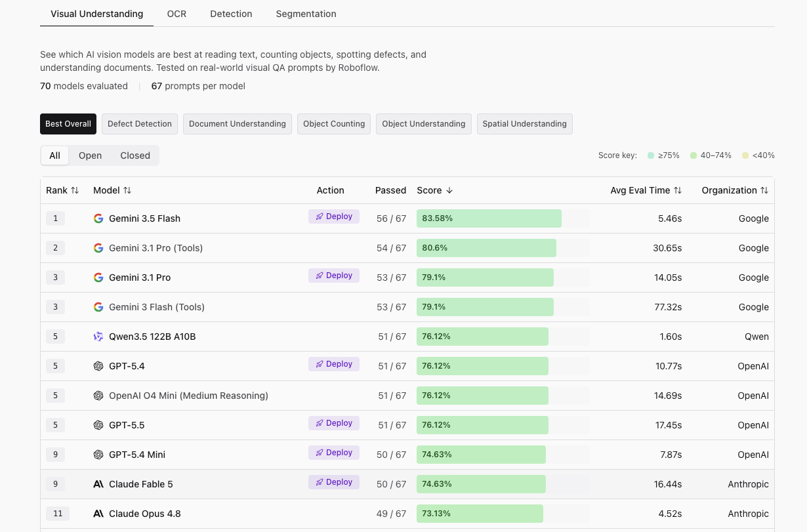
Task: Click Anthropic logo beside Claude Fable 5
Action: [x=98, y=484]
